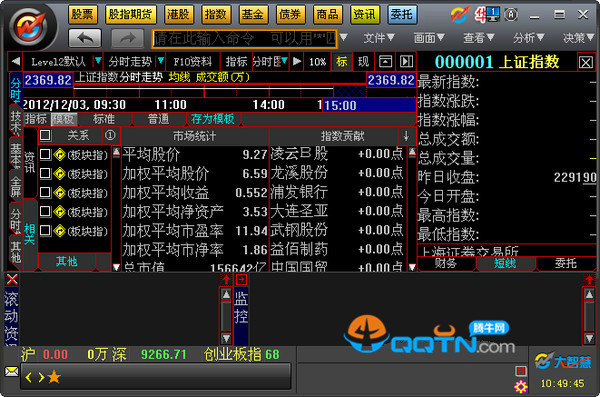The width and height of the screenshot is (600, 397).
Task: Open the 文件 dropdown menu
Action: [378, 38]
